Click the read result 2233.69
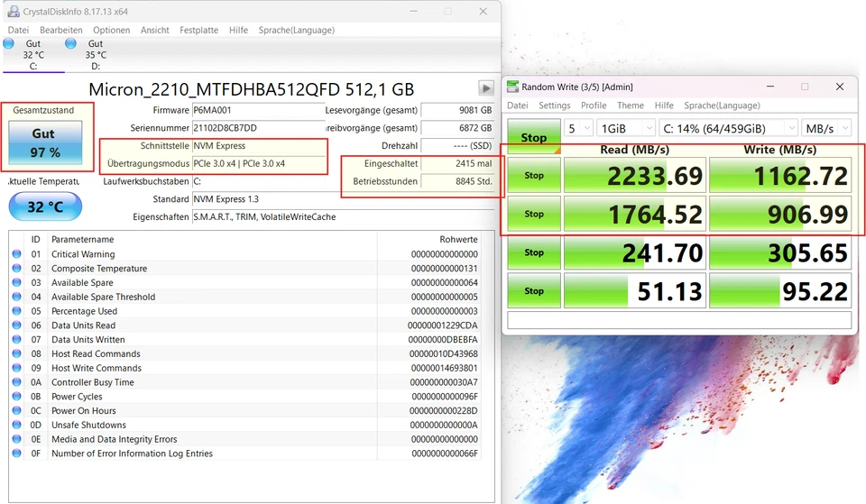Image resolution: width=866 pixels, height=504 pixels. point(634,176)
